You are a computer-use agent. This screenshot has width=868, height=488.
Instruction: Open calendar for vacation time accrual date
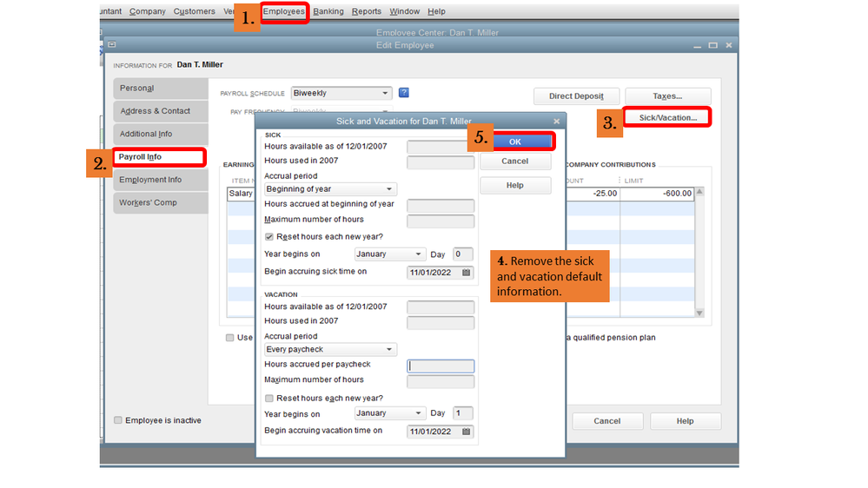[466, 432]
